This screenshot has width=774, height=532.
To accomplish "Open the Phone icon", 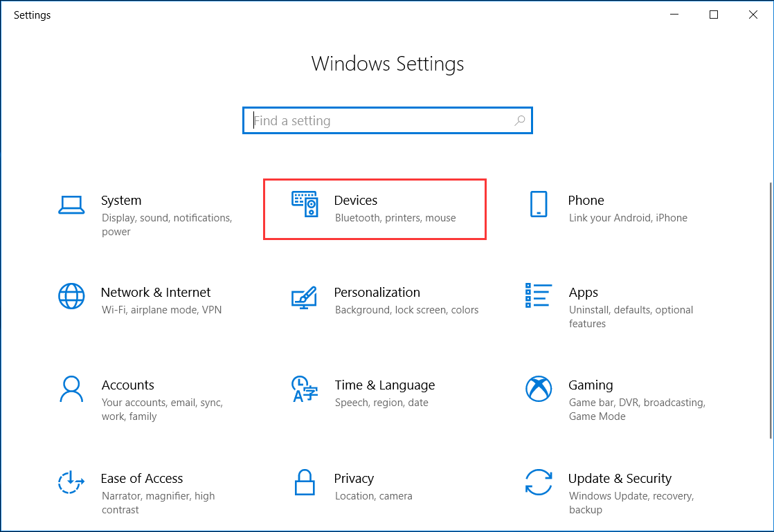I will [539, 204].
